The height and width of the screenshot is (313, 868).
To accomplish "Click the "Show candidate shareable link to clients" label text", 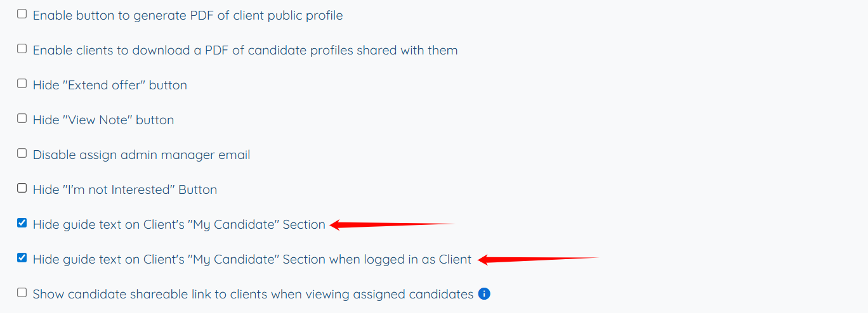I will pyautogui.click(x=253, y=294).
